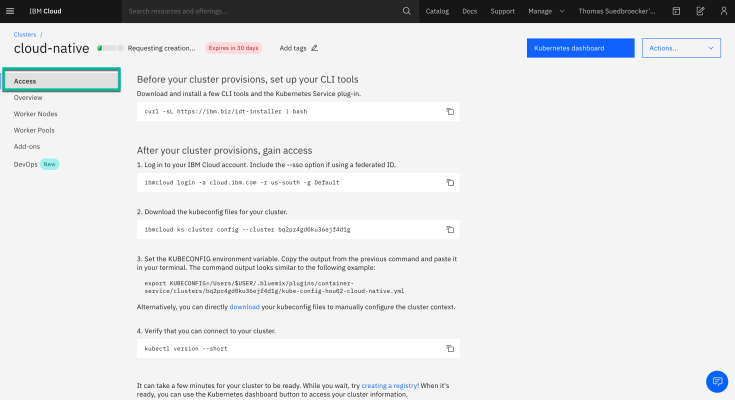The image size is (735, 400).
Task: Select the Access sidebar item
Action: click(61, 81)
